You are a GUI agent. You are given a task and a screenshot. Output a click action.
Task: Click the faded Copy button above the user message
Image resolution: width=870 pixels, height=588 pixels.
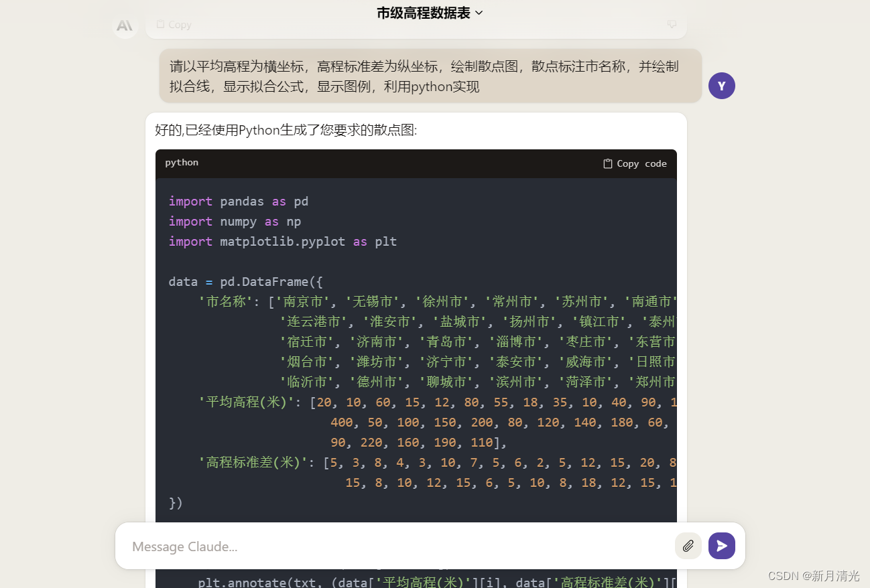tap(174, 24)
